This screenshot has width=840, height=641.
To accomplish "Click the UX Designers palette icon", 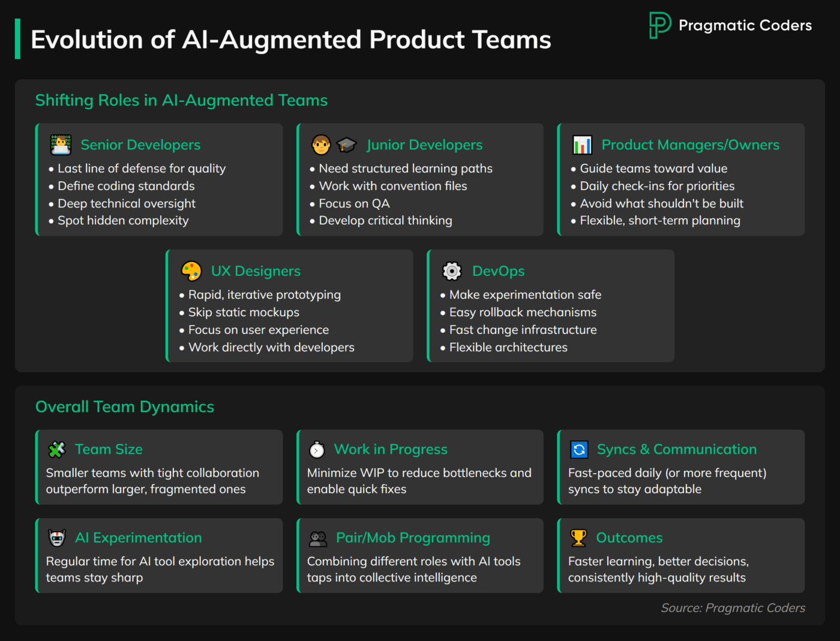I will click(x=191, y=271).
